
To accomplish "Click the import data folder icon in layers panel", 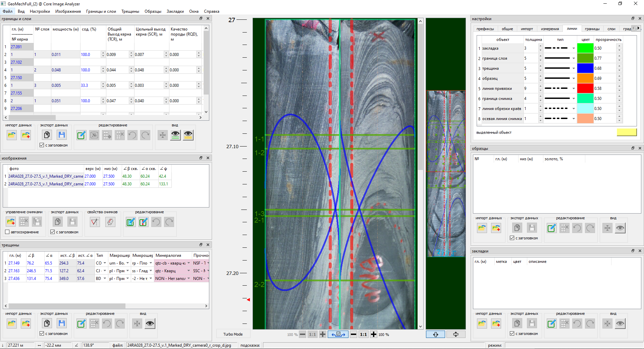I will click(12, 135).
